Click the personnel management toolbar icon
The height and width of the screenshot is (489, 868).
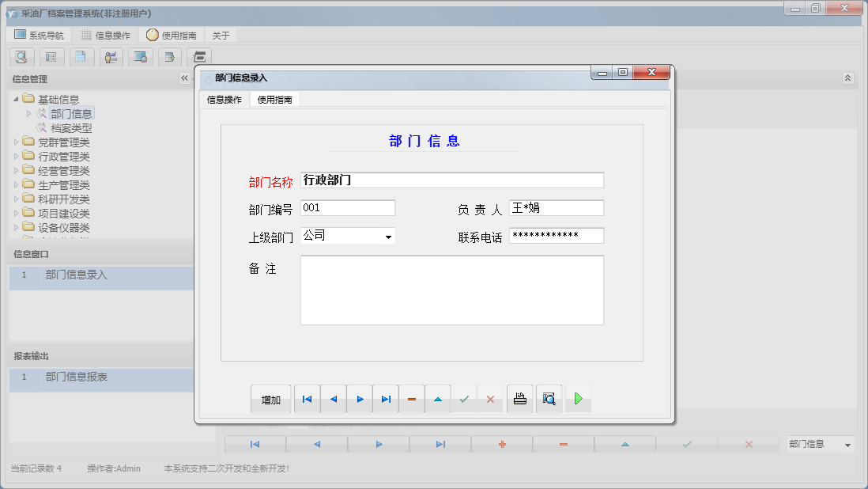click(111, 57)
